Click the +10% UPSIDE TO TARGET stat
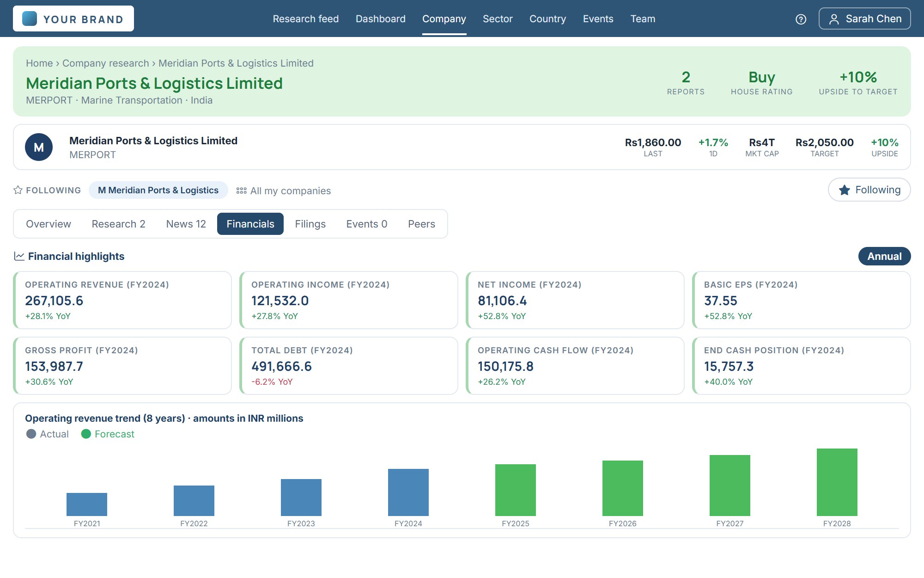Viewport: 924px width, 578px height. tap(858, 82)
